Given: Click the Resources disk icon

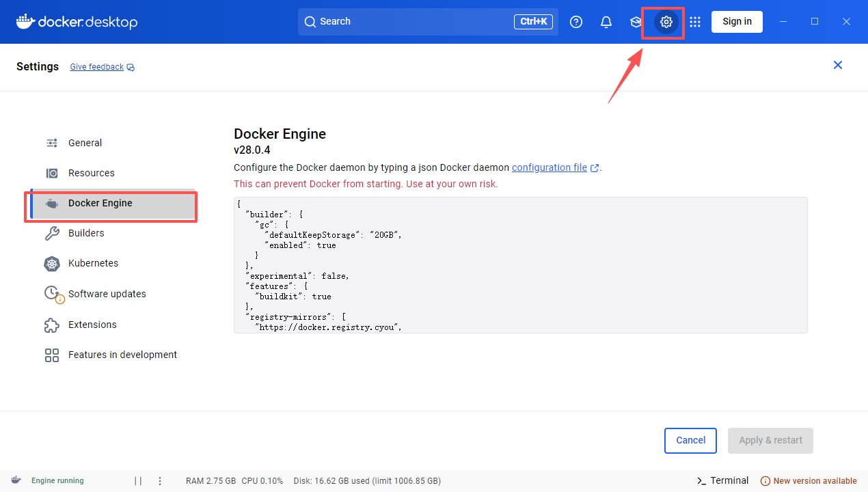Looking at the screenshot, I should point(52,173).
